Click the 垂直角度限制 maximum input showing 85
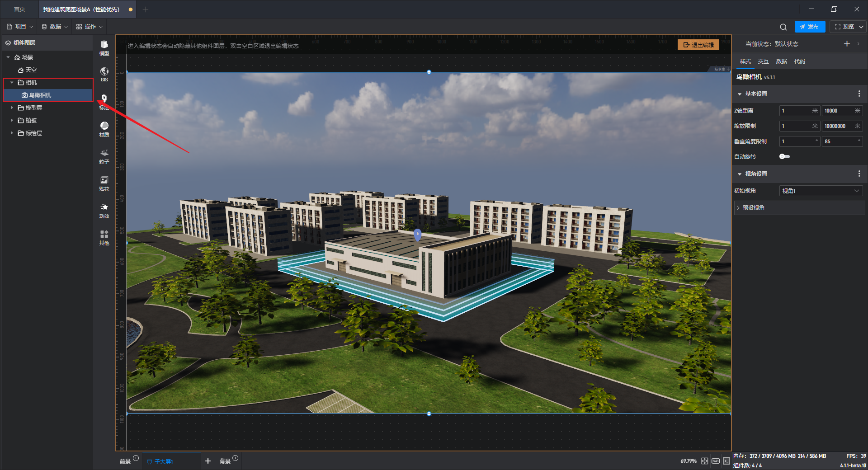868x470 pixels. click(842, 141)
